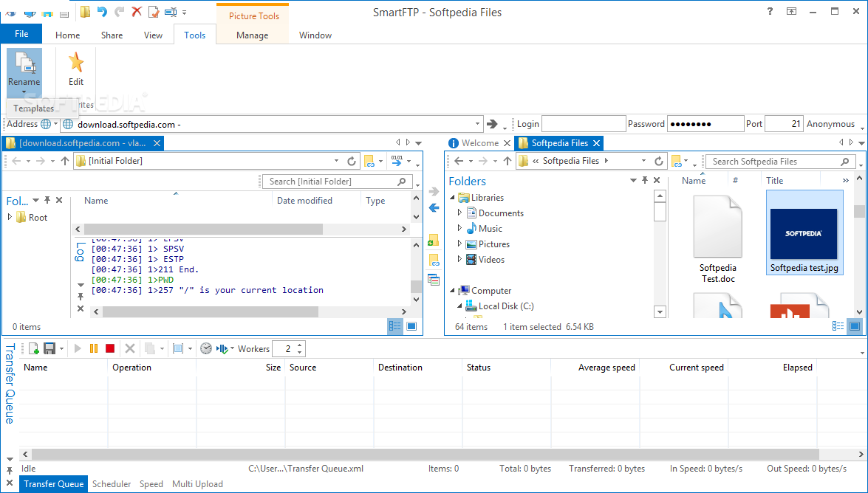Open the scheduler clock icon in queue toolbar
This screenshot has width=868, height=493.
(x=206, y=348)
